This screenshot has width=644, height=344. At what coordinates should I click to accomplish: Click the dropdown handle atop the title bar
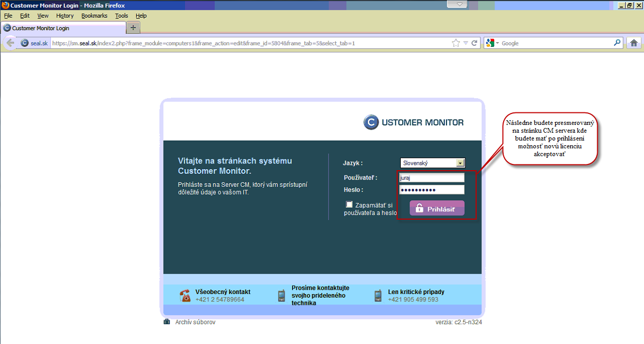458,4
